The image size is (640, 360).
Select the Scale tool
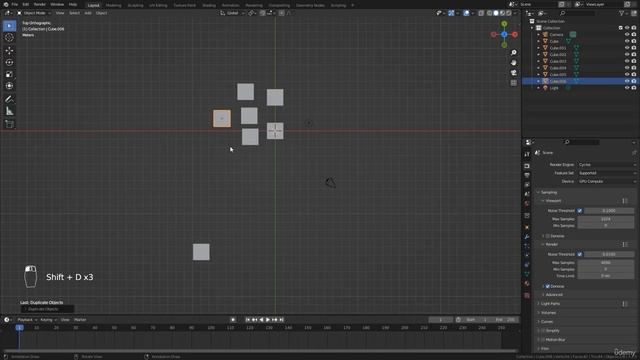point(9,74)
